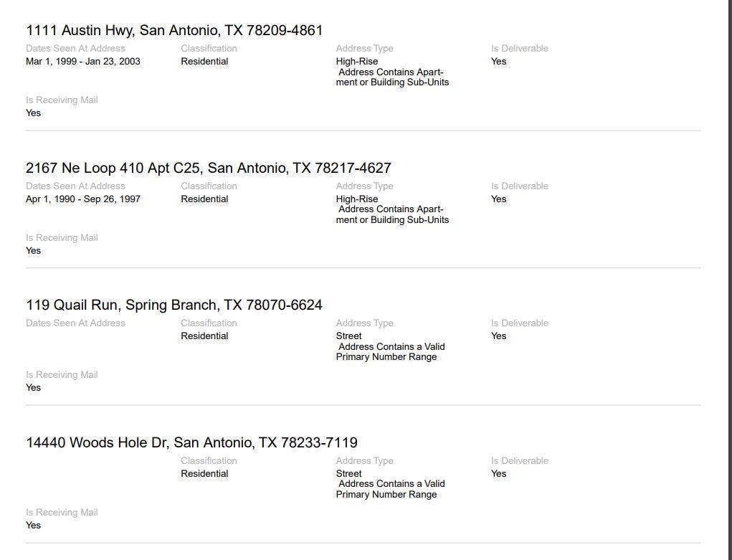
Task: Click Is Deliverable label for 1111 Austin Hwy
Action: (520, 49)
